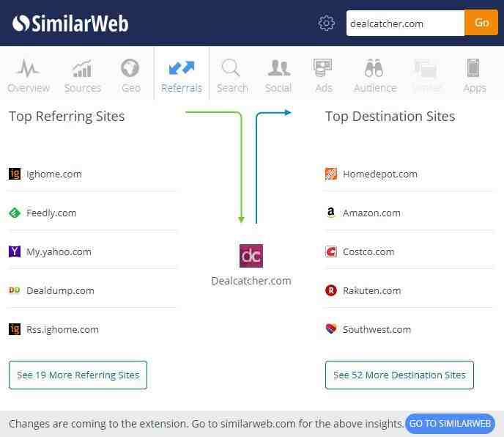
Task: Click See 19 More Referring Sites
Action: (x=78, y=375)
